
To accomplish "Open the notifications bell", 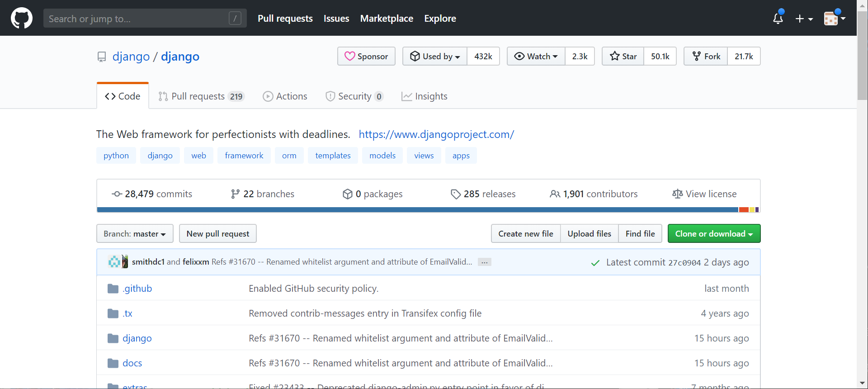I will (778, 18).
